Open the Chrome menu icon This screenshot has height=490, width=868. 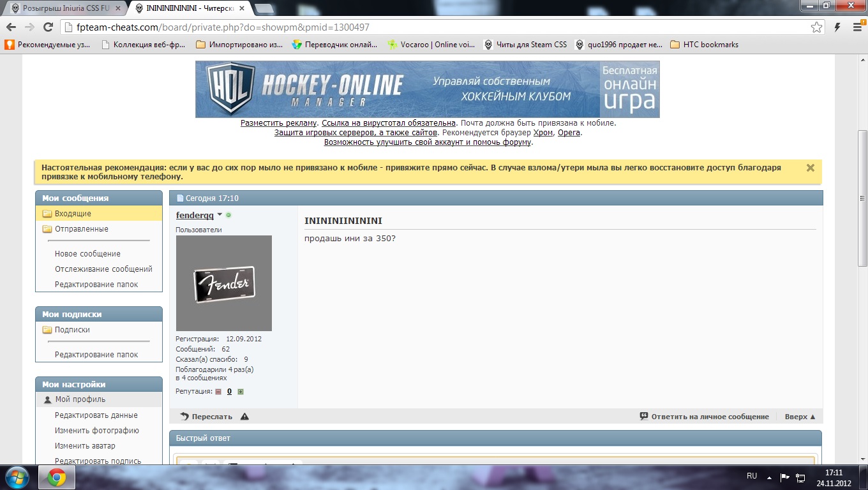point(857,27)
